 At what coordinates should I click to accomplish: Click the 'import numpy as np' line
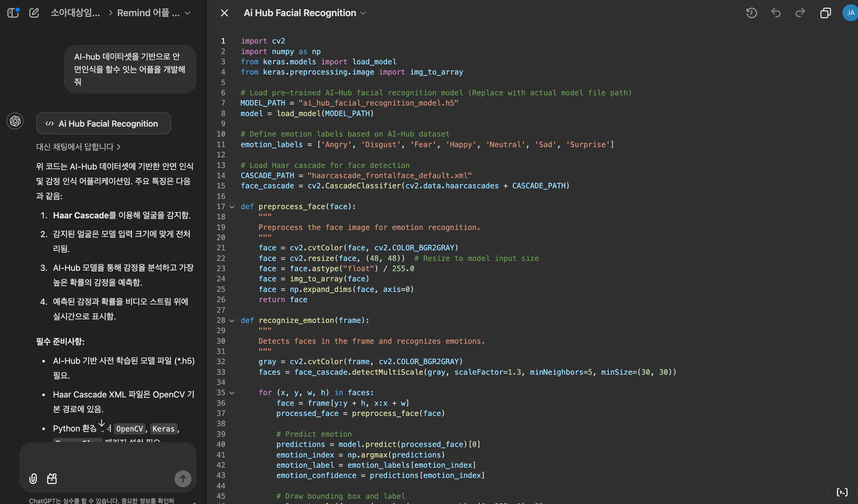point(280,51)
